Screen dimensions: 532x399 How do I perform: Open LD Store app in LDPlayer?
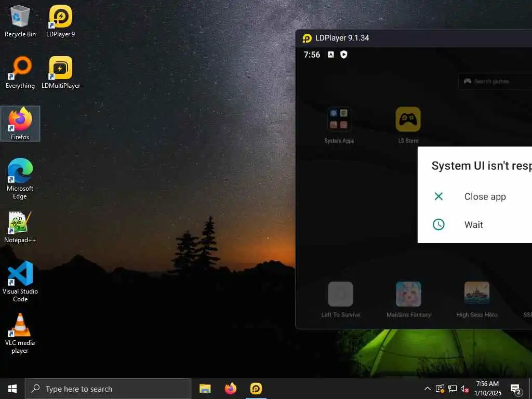408,125
